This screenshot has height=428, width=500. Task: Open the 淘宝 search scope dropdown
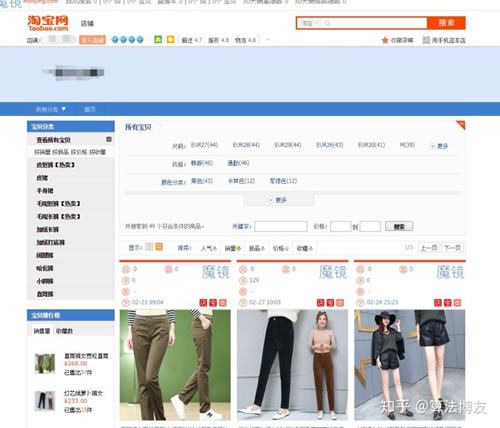pyautogui.click(x=310, y=23)
